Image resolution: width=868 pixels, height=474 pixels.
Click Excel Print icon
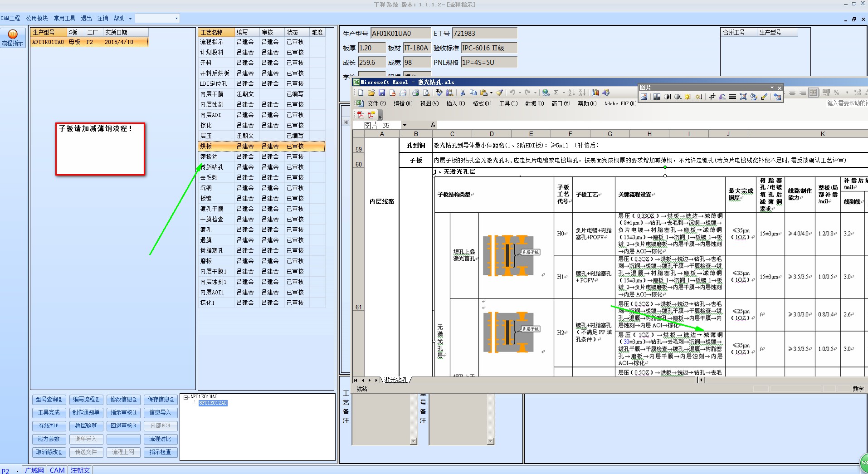point(415,93)
